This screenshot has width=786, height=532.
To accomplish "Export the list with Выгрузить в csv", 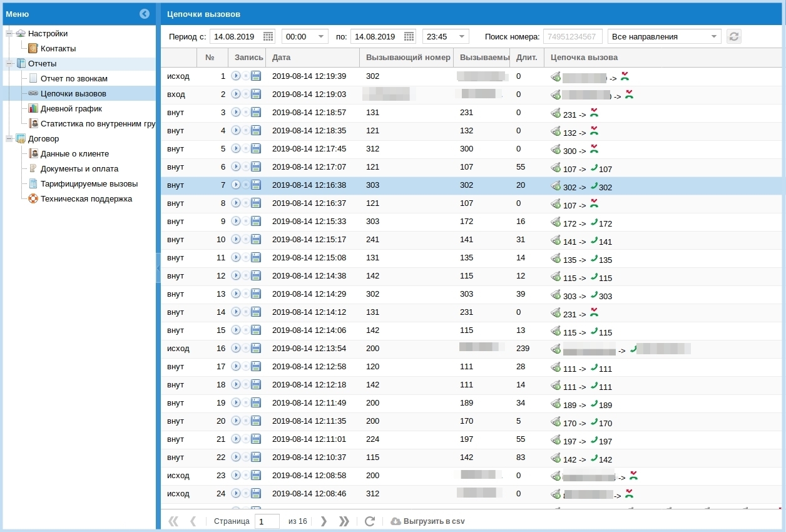I will [x=428, y=521].
